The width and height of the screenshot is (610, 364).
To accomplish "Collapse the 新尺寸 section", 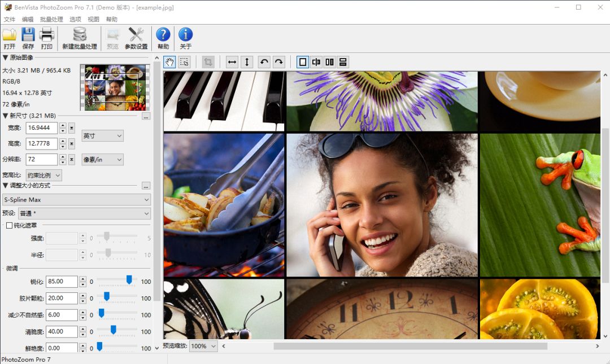I will (x=6, y=116).
